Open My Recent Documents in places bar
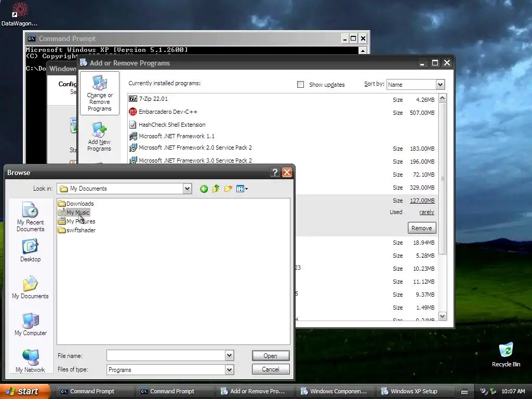Screen dimensions: 532x399 pyautogui.click(x=31, y=217)
